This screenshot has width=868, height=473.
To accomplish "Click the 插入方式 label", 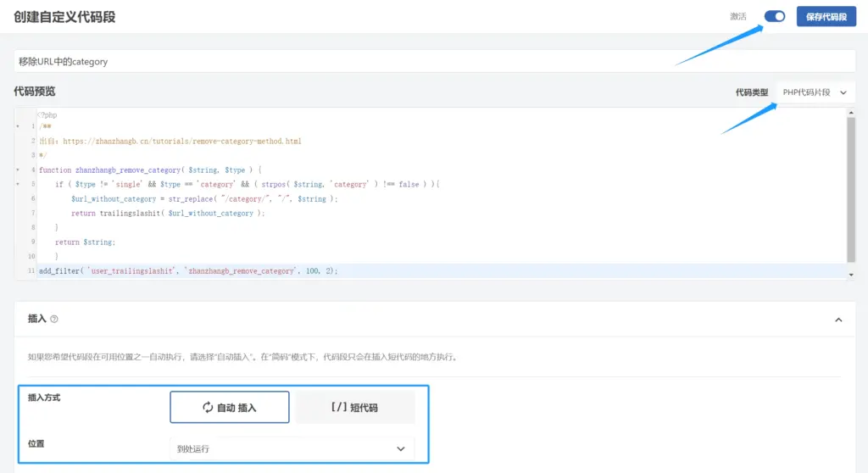I will tap(44, 398).
